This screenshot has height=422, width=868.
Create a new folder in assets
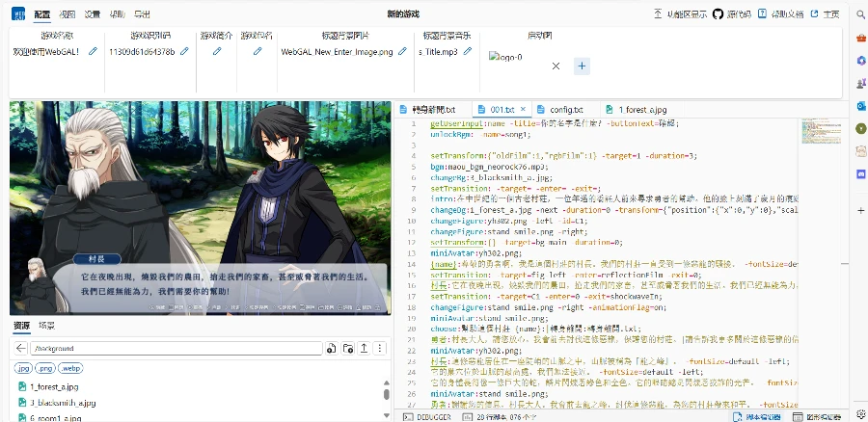click(347, 349)
